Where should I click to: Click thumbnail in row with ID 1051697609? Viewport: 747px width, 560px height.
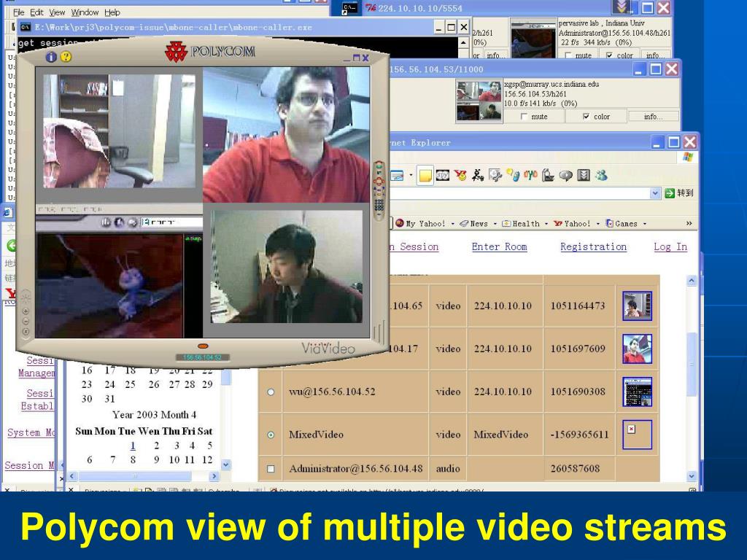638,349
